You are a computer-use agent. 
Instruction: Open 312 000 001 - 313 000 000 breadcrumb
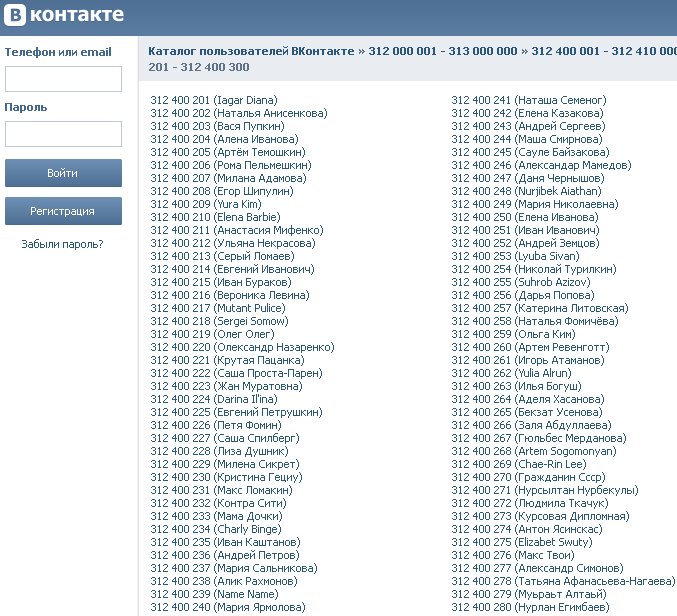click(443, 51)
